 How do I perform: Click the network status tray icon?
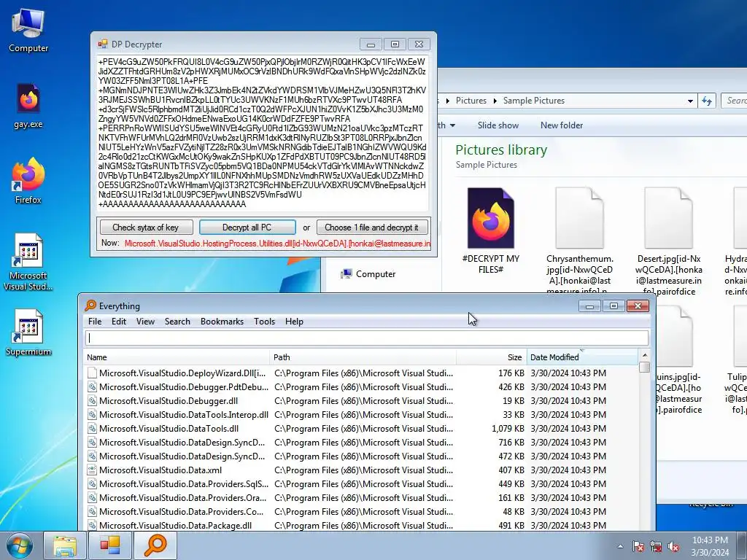pyautogui.click(x=656, y=546)
